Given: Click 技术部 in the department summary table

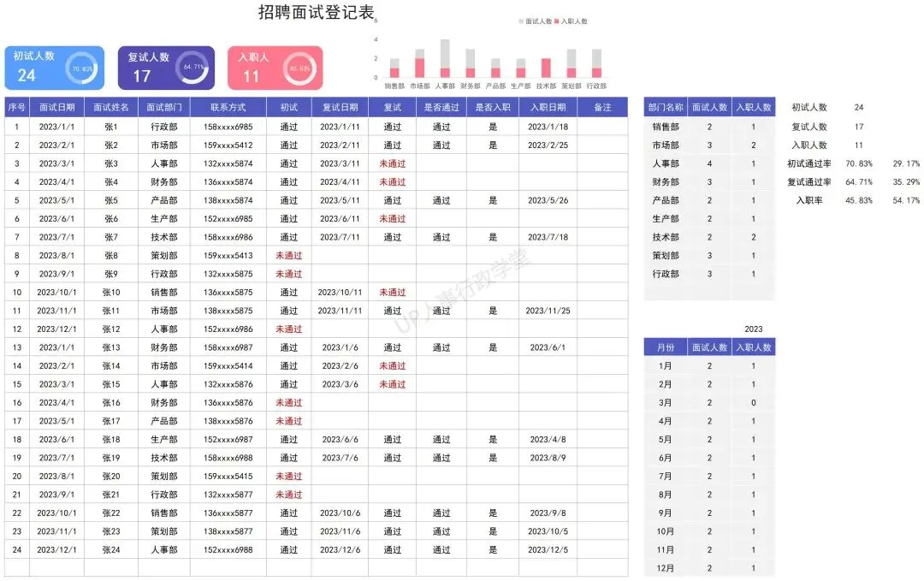Looking at the screenshot, I should pos(666,237).
